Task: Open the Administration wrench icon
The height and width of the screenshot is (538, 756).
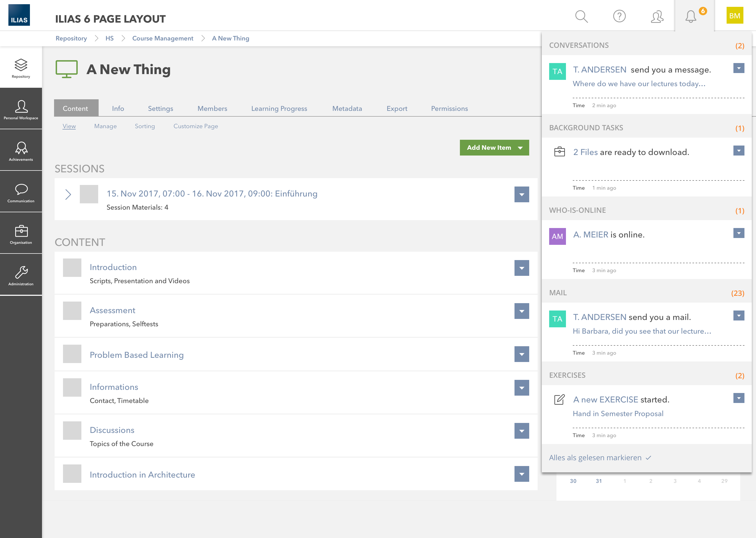Action: [21, 275]
